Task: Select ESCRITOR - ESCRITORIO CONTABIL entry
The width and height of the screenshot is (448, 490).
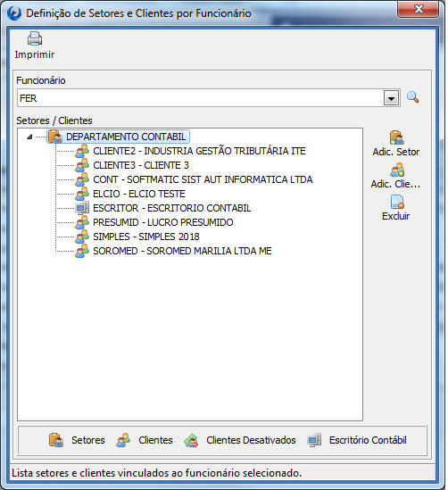Action: coord(172,209)
